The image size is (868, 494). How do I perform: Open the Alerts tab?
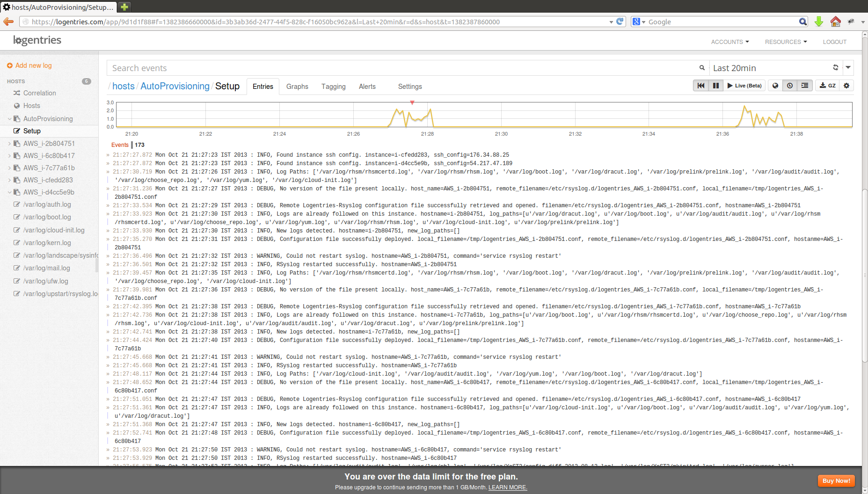coord(367,87)
